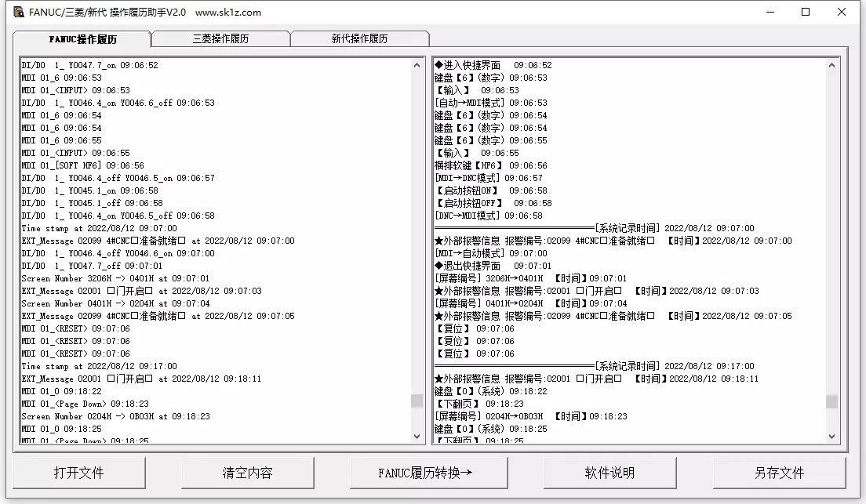
Task: Click the left pane scrollbar thumb
Action: [x=417, y=401]
